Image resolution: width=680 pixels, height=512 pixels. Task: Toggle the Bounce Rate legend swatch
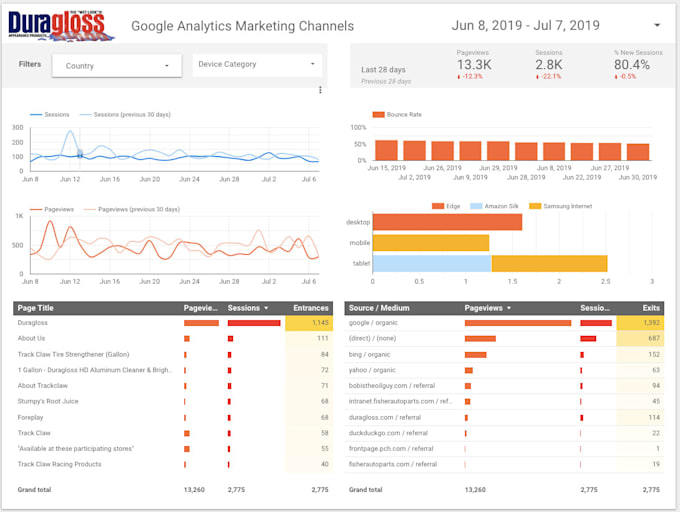pyautogui.click(x=379, y=114)
